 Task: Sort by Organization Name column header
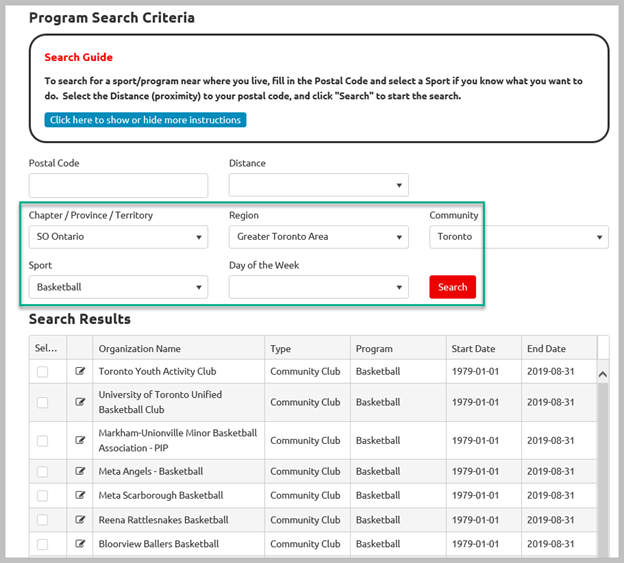tap(179, 348)
